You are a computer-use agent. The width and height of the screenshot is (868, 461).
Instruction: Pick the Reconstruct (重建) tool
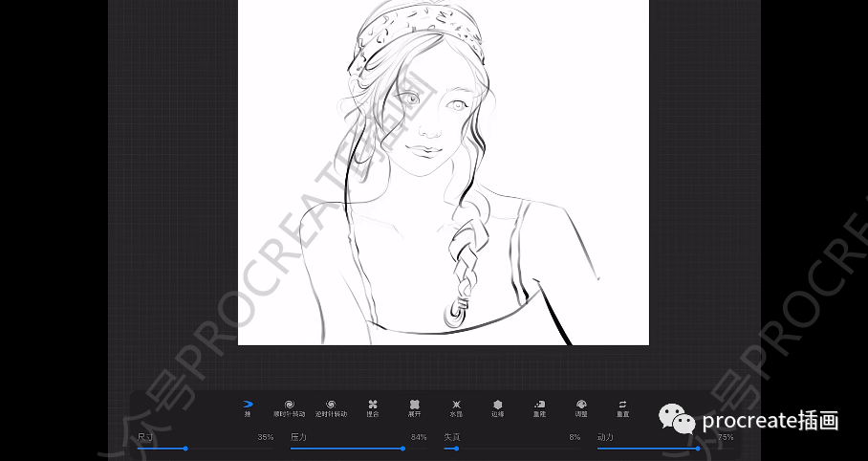[539, 406]
